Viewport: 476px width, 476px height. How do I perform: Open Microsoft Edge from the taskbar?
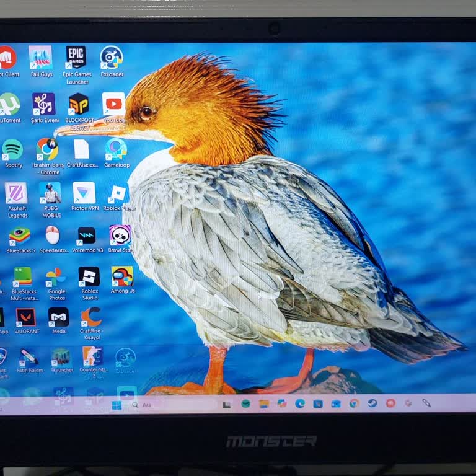pyautogui.click(x=300, y=403)
